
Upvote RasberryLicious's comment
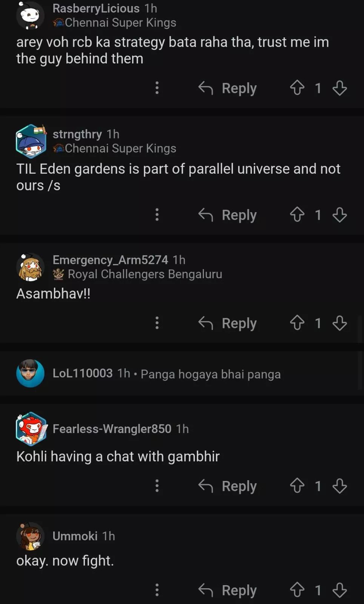tap(297, 88)
